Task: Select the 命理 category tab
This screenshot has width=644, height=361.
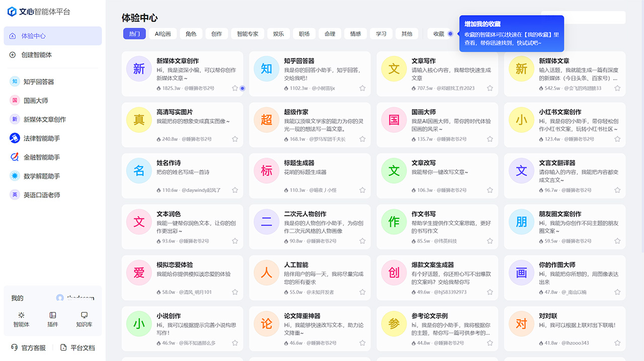Action: [x=330, y=34]
